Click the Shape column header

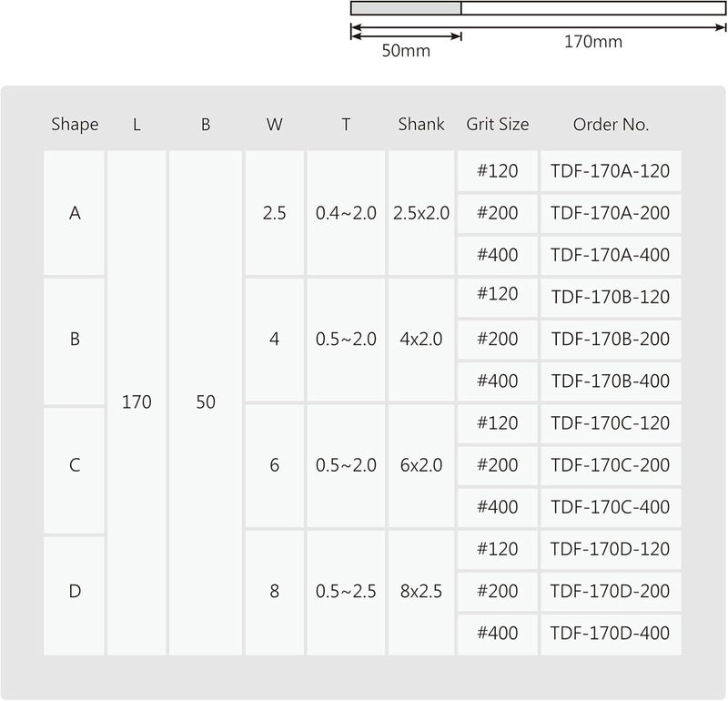pos(75,125)
